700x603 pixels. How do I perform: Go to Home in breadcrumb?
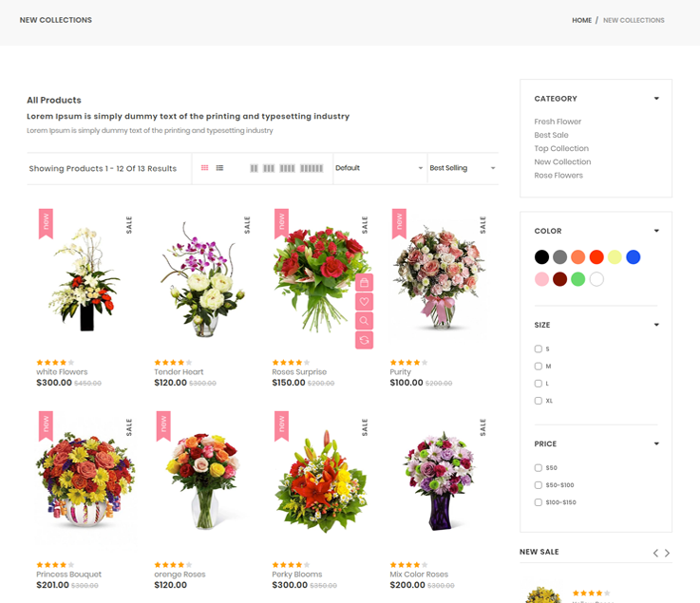581,20
